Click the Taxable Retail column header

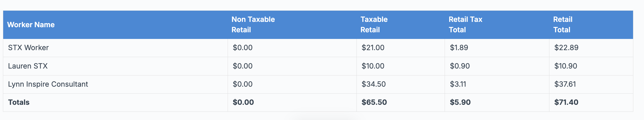(x=374, y=25)
